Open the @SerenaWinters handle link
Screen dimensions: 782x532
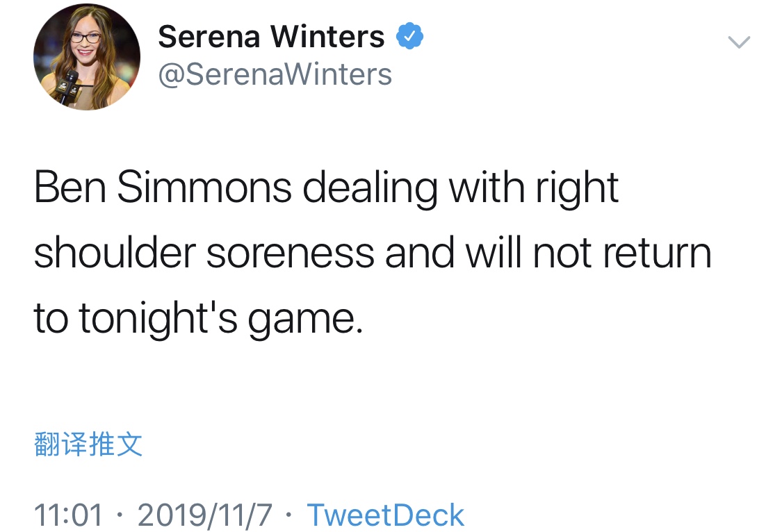275,74
